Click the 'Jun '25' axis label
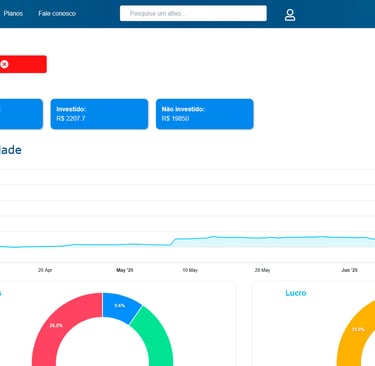Viewport: 375px width, 366px height. (349, 270)
